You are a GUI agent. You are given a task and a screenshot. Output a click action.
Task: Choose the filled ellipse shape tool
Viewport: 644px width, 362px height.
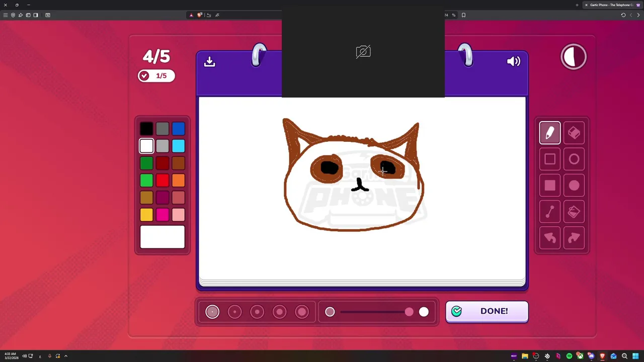[574, 186]
